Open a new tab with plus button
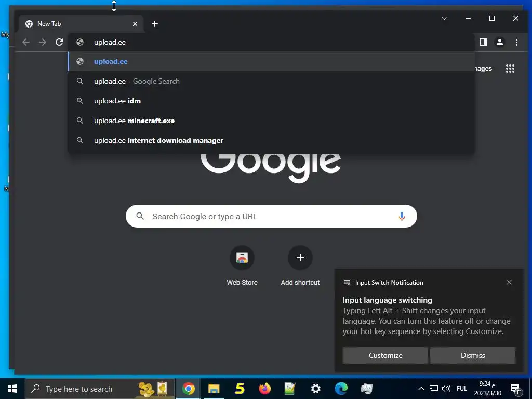 tap(155, 24)
